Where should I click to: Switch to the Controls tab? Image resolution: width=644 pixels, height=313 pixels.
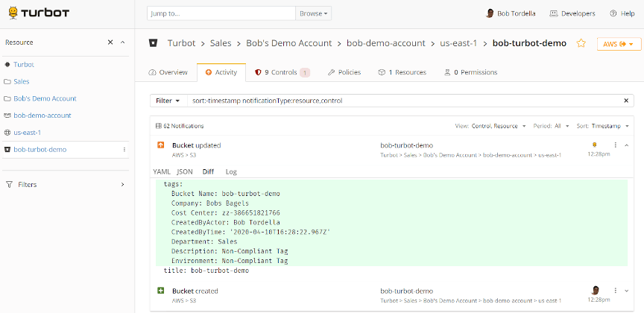click(282, 72)
